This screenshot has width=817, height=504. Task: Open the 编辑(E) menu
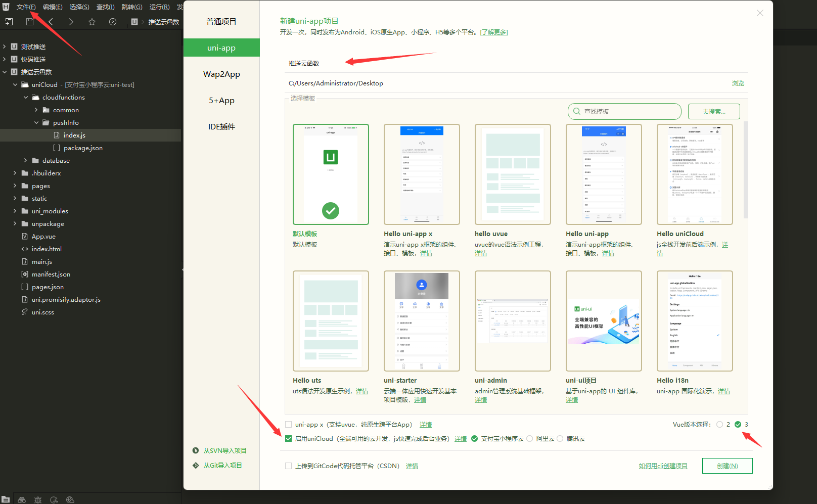pyautogui.click(x=53, y=7)
